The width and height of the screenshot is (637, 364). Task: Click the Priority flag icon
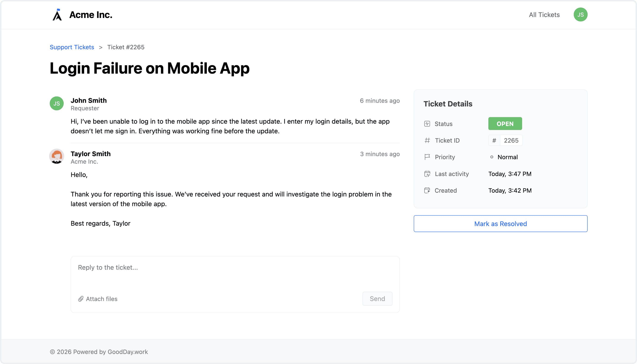(427, 157)
